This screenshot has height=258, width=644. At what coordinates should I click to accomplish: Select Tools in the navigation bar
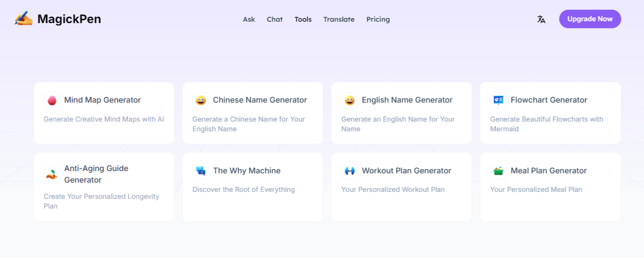pos(303,19)
